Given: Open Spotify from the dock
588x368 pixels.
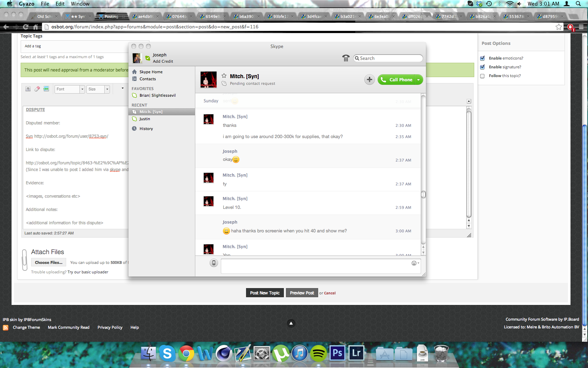Looking at the screenshot, I should 318,353.
